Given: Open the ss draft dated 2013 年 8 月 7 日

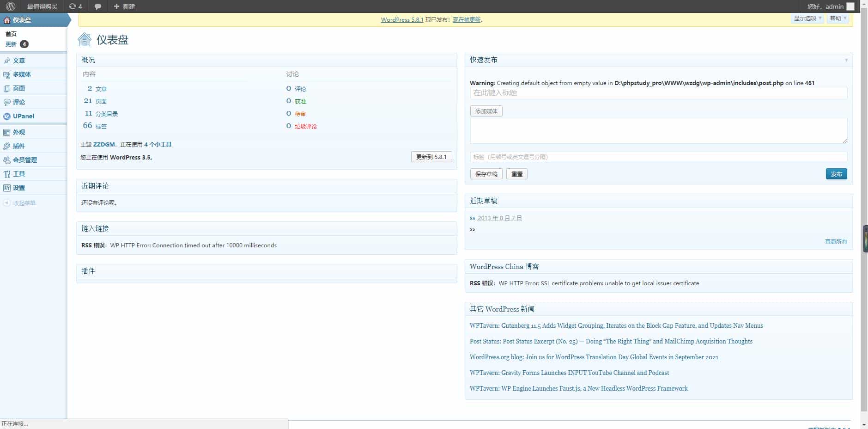Looking at the screenshot, I should tap(473, 218).
